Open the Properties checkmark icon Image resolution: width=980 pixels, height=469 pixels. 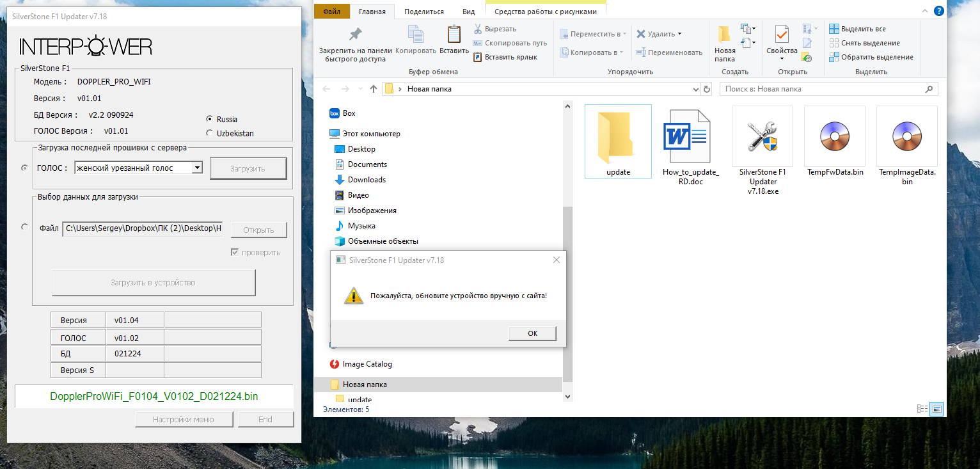[x=781, y=35]
